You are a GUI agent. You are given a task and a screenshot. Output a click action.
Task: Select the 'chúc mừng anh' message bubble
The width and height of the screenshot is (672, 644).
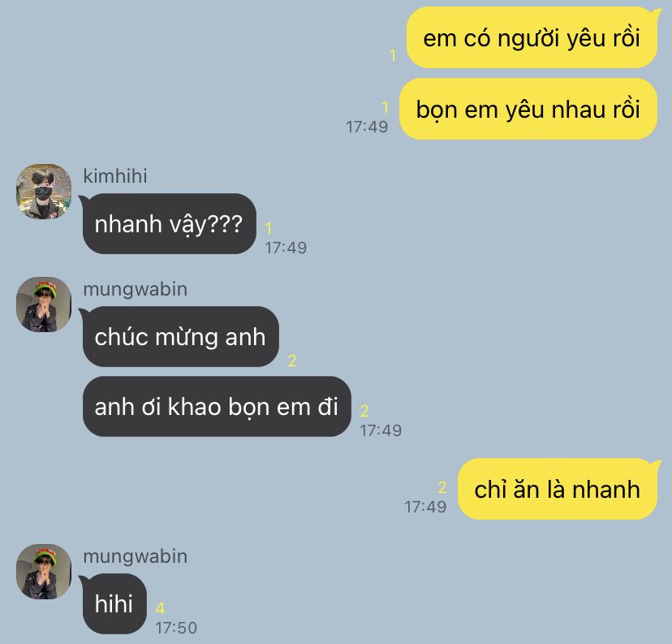coord(180,336)
